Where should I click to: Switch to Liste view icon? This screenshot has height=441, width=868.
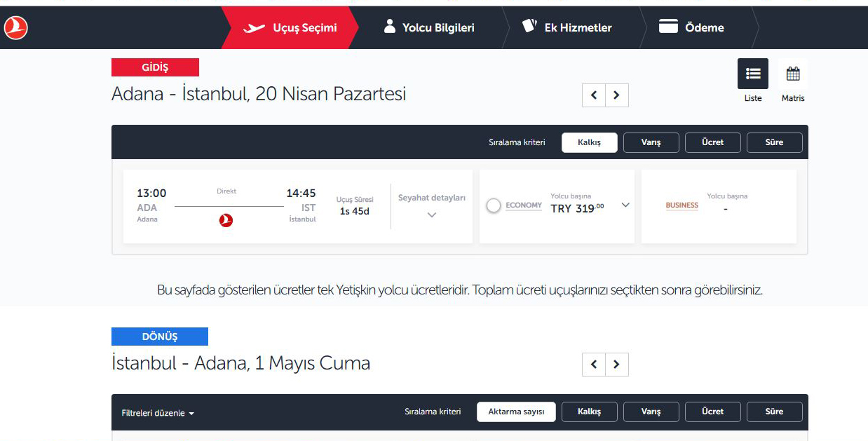753,74
